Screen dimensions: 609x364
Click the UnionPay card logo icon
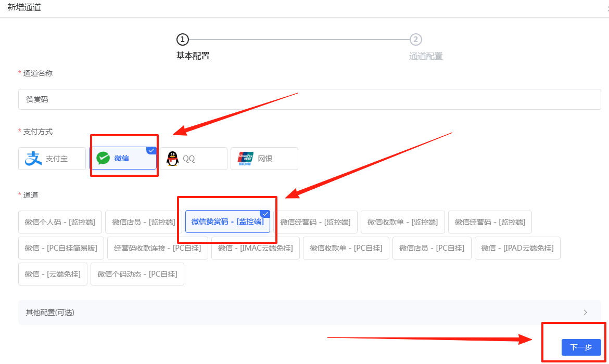[x=246, y=159]
